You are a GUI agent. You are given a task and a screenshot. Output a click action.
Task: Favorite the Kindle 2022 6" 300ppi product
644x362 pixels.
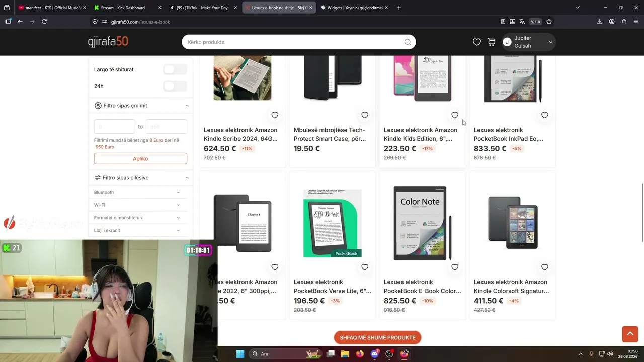click(275, 267)
